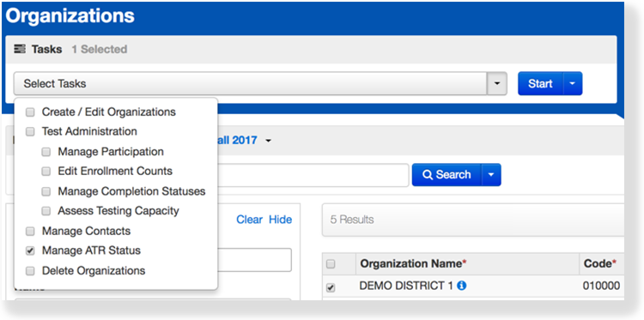Check Assess Testing Capacity option

pos(46,211)
